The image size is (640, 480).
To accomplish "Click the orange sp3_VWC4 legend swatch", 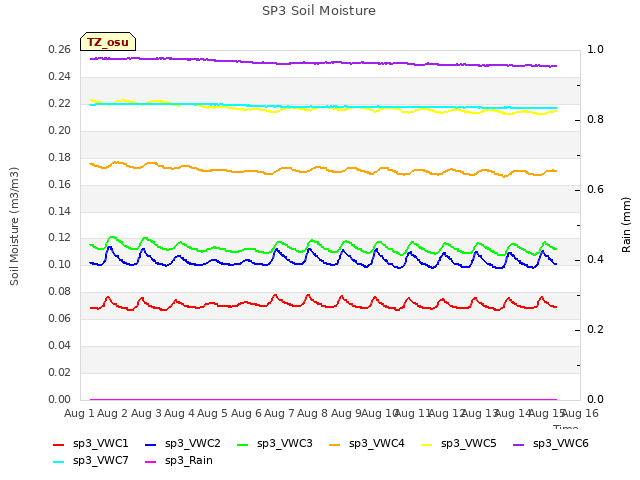I will coord(335,444).
